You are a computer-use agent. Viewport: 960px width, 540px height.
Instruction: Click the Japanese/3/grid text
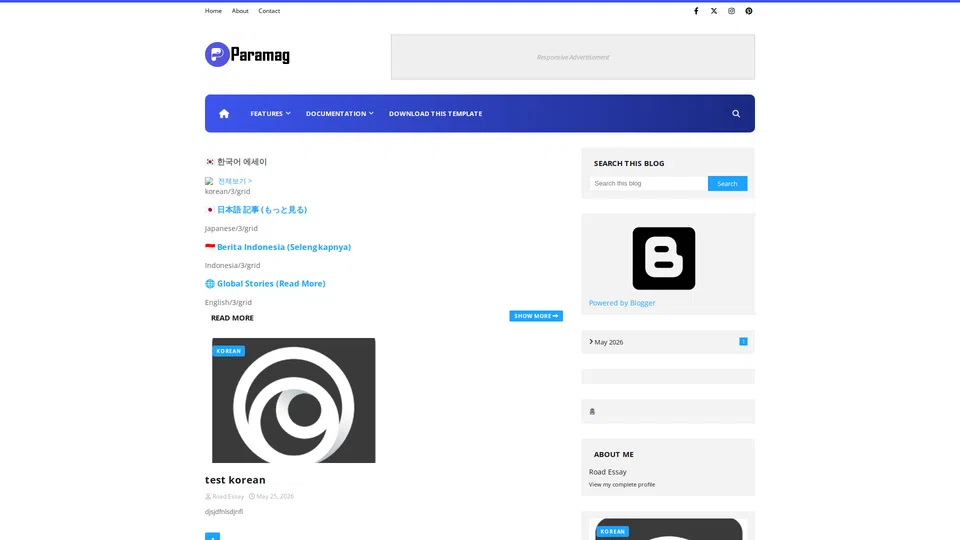click(231, 228)
